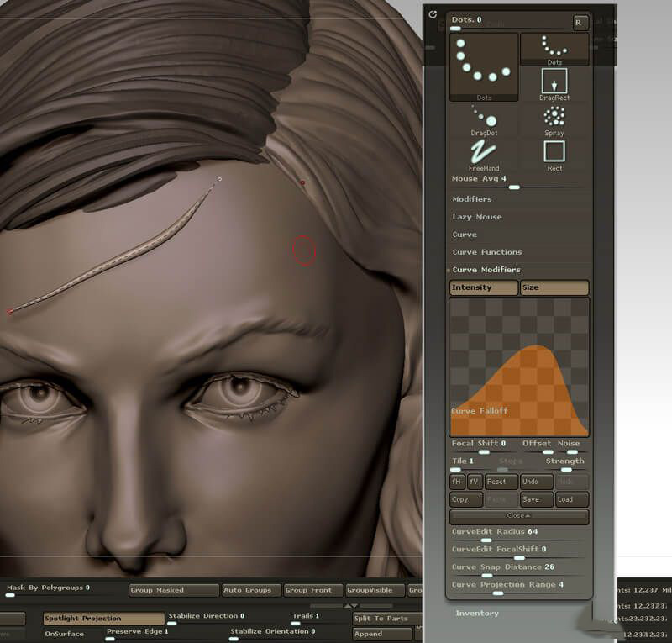Viewport: 672px width, 643px height.
Task: Toggle Spotlight Projection on or off
Action: point(102,619)
